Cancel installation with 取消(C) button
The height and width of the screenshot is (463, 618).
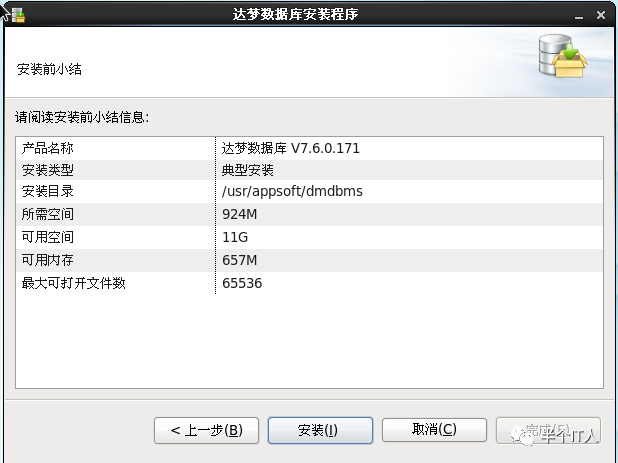pyautogui.click(x=434, y=430)
